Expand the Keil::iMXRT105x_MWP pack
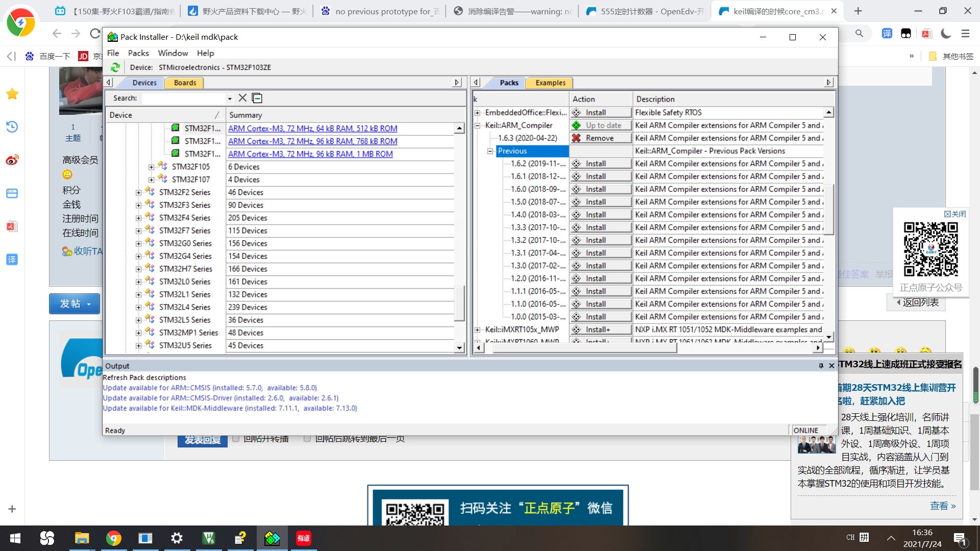 [x=477, y=330]
